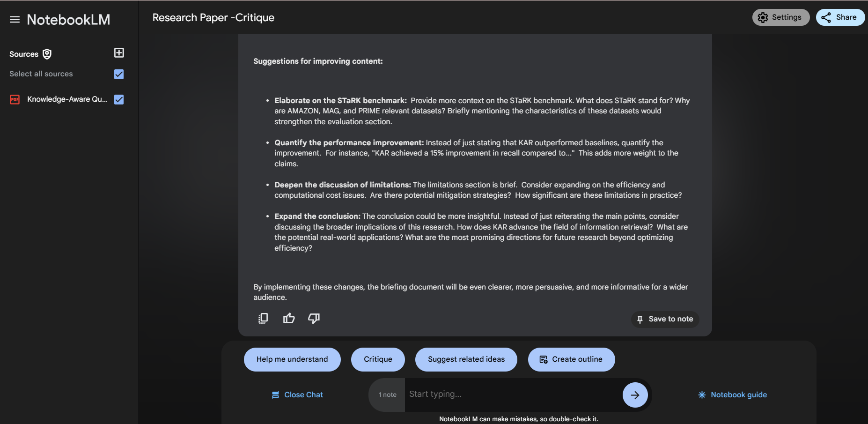Pick the Suggest related ideas chip

[466, 359]
